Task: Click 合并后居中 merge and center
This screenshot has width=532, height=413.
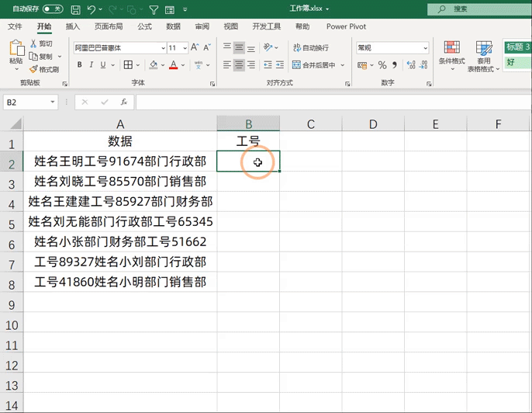Action: click(314, 65)
